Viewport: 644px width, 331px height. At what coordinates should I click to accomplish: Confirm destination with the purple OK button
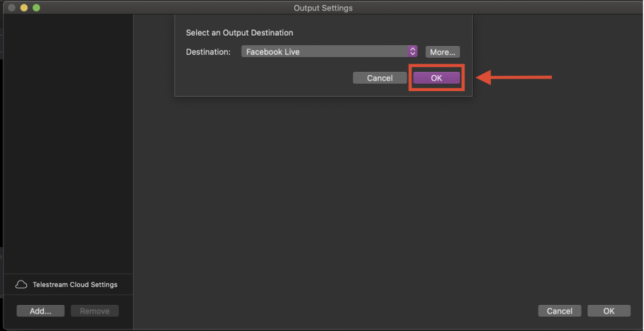coord(436,78)
